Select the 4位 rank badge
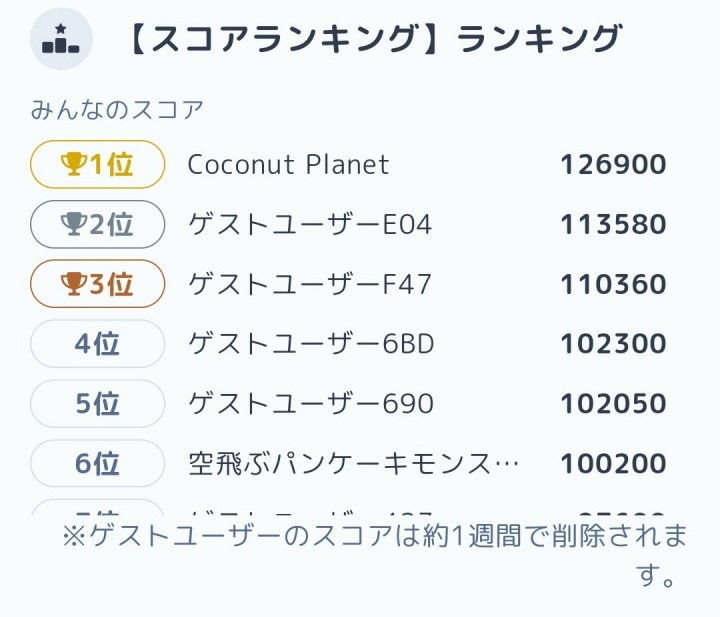The image size is (720, 617). pos(97,343)
